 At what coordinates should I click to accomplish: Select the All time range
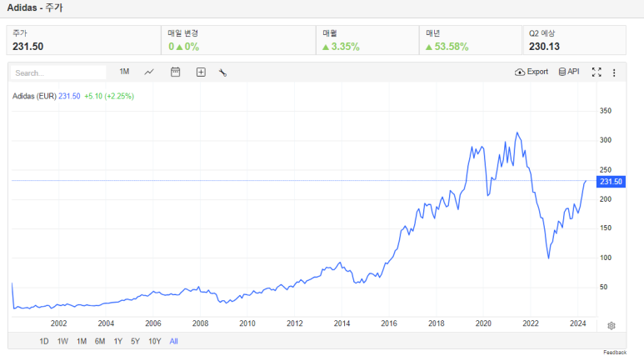(174, 341)
